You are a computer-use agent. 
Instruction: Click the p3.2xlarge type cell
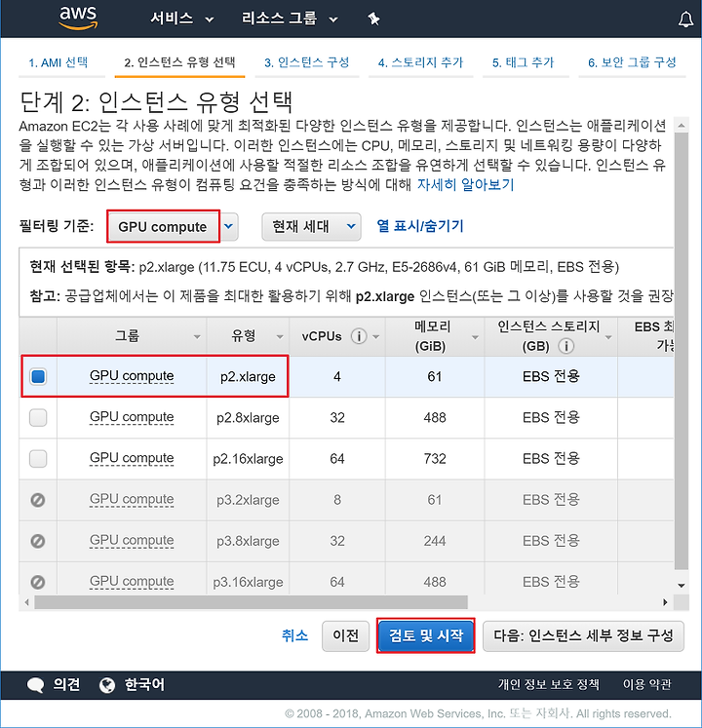tap(248, 500)
